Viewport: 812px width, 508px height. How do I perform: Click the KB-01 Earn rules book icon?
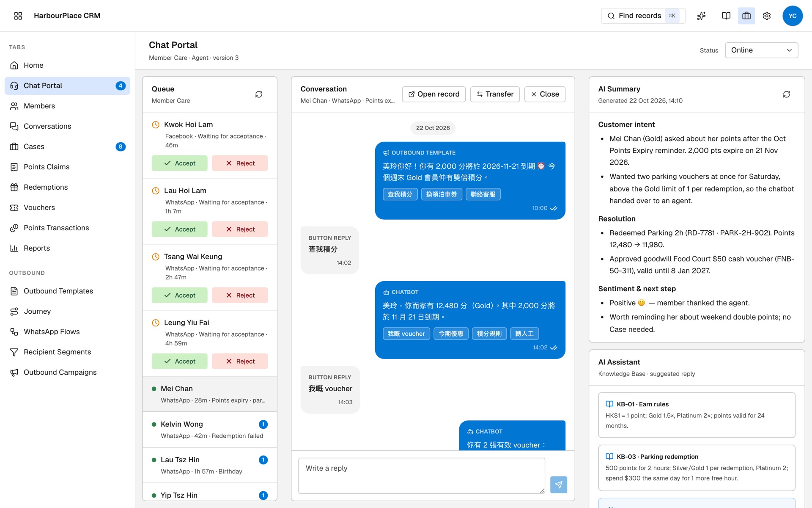[609, 404]
